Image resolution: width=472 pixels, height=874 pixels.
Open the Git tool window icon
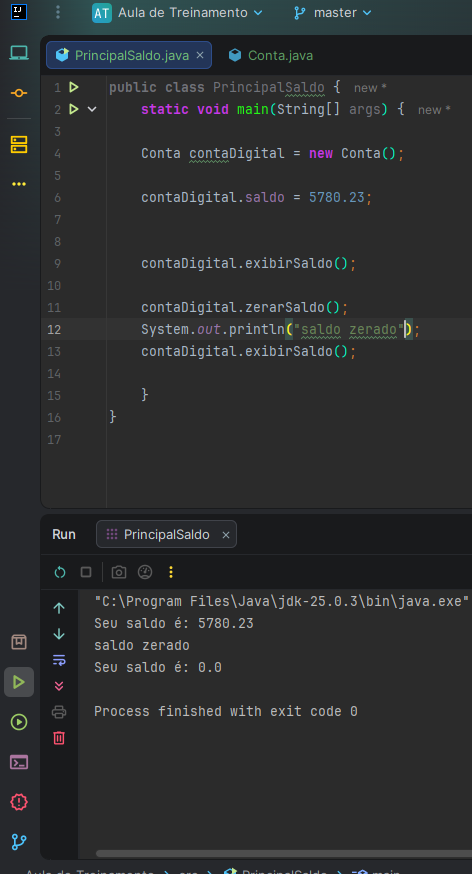tap(19, 842)
